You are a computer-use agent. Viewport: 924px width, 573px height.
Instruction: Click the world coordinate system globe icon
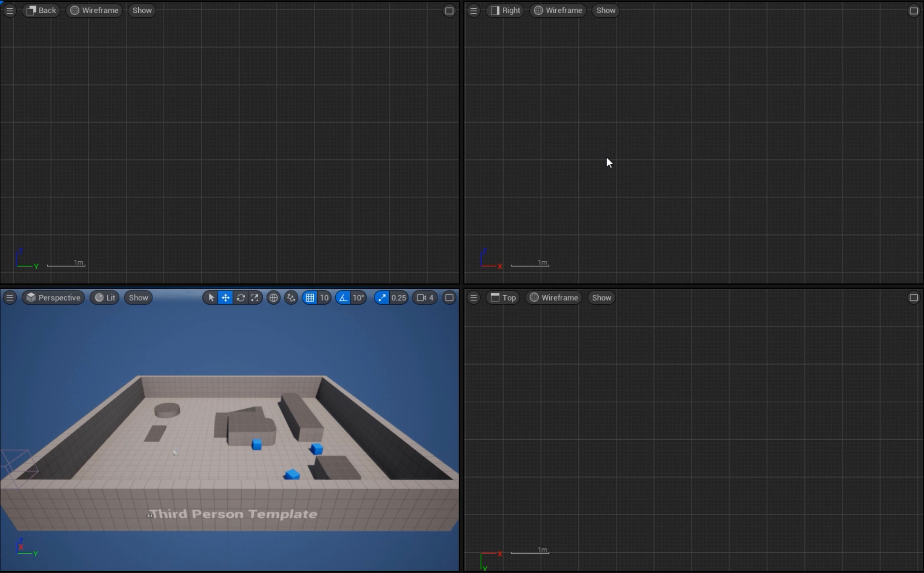(x=273, y=298)
